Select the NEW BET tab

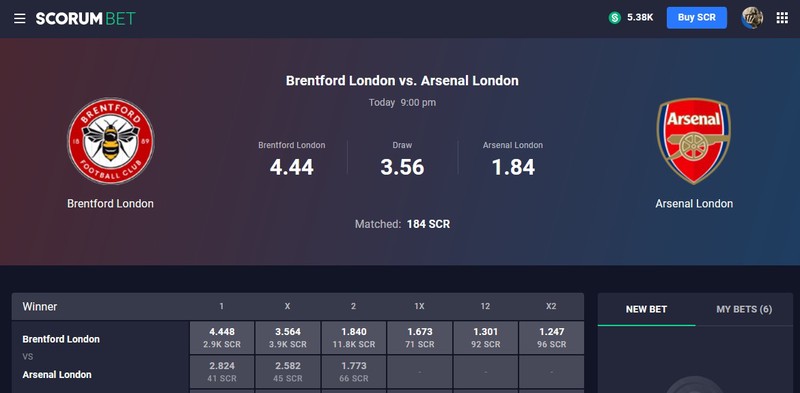646,309
